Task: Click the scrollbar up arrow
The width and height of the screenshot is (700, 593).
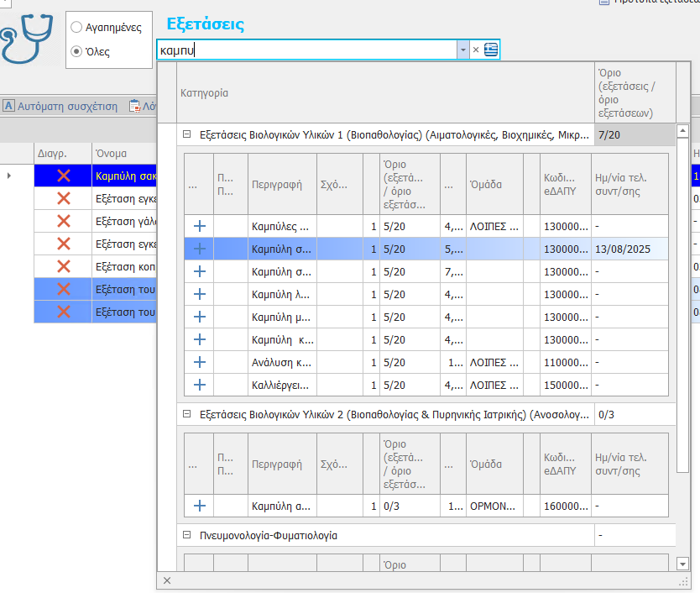Action: click(682, 131)
